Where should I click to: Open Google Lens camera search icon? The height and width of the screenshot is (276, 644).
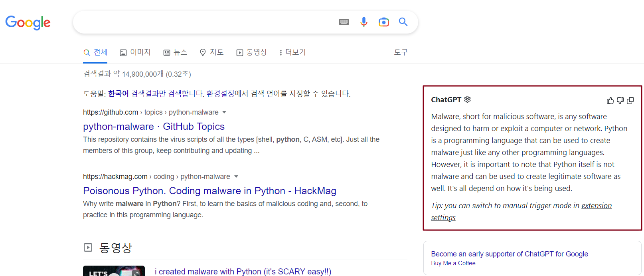[383, 22]
